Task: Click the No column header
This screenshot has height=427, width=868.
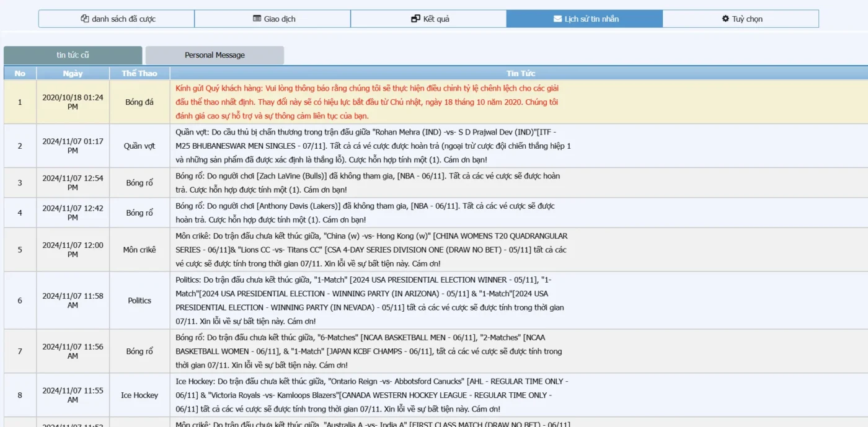Action: (x=20, y=73)
